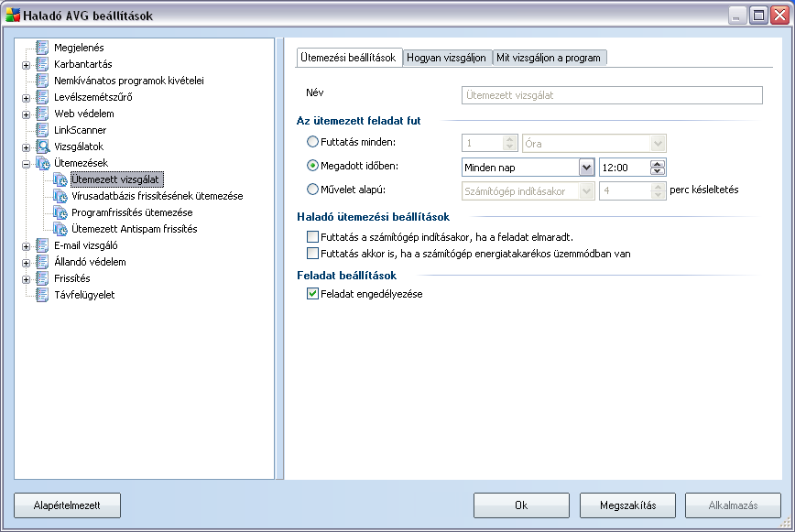
Task: Click the Programfrissítés ütemezése icon
Action: 60,212
